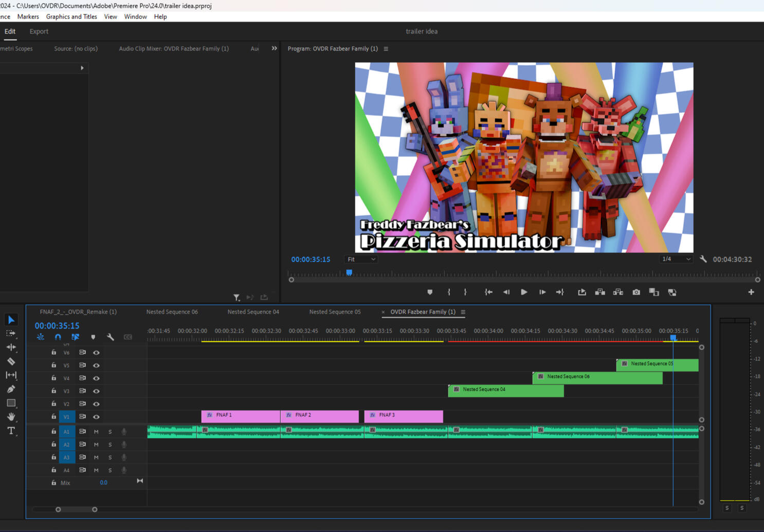Select the Pen tool

coord(11,389)
